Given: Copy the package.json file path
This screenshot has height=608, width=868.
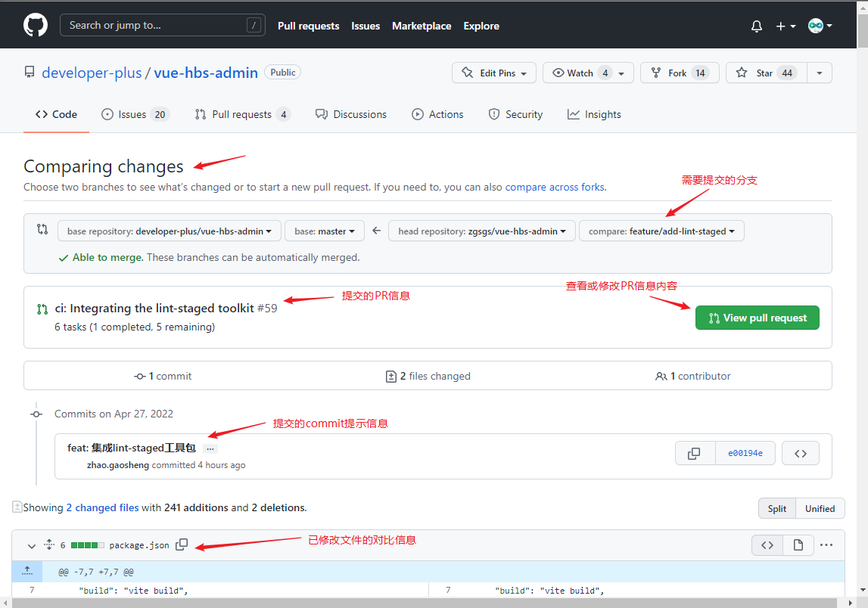Looking at the screenshot, I should (182, 545).
